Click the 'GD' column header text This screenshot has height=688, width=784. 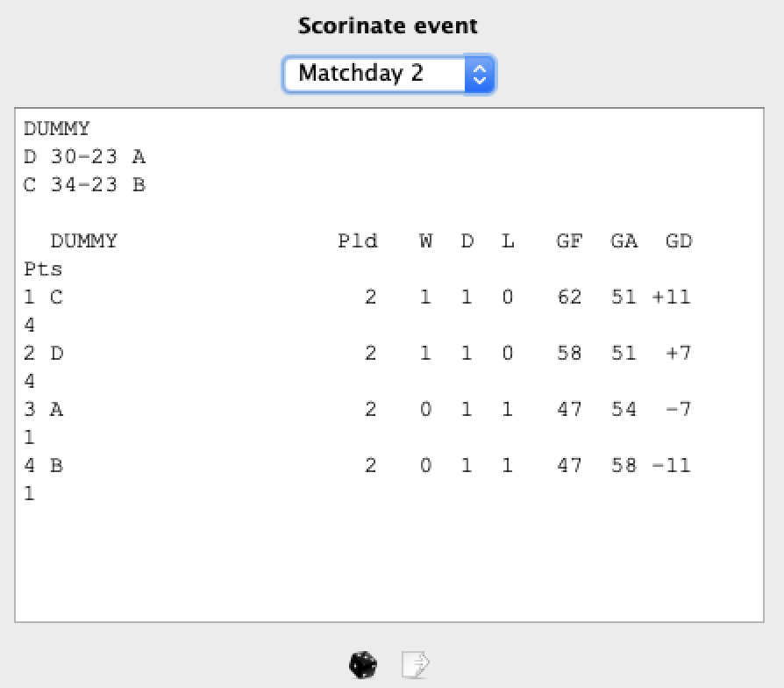coord(679,241)
